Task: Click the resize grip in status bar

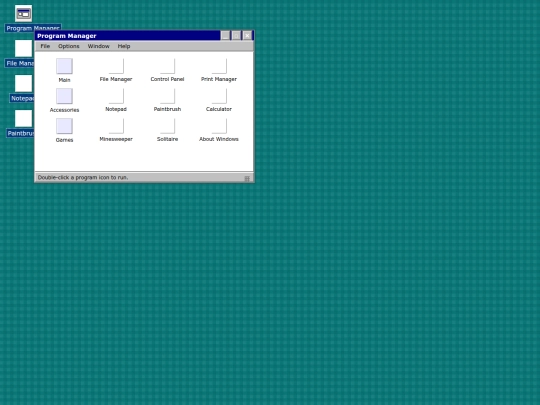Action: [x=247, y=178]
